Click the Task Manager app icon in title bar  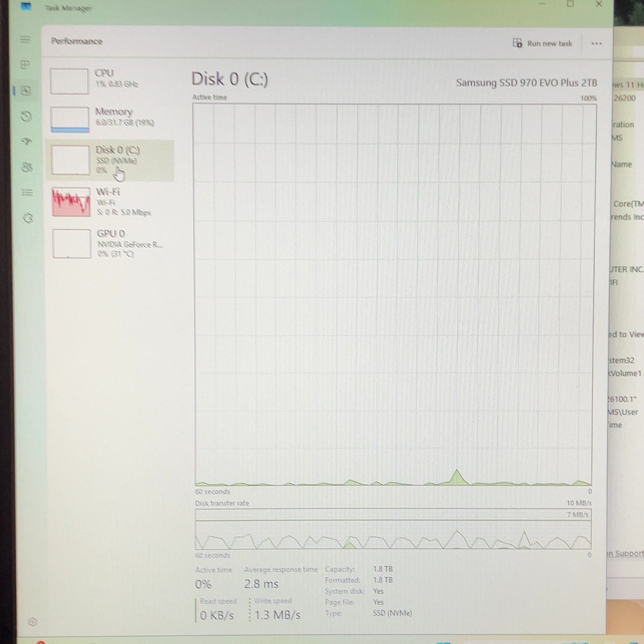[x=25, y=7]
